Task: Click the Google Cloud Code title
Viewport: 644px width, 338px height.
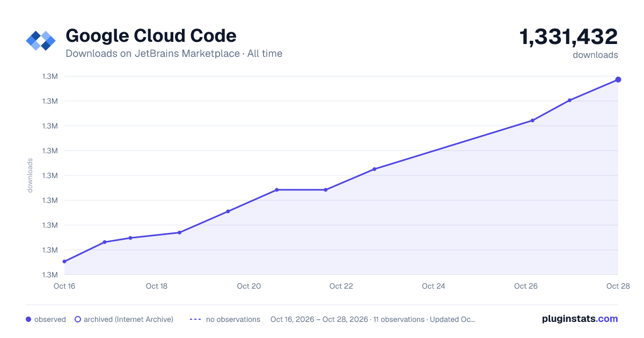Action: coord(151,36)
